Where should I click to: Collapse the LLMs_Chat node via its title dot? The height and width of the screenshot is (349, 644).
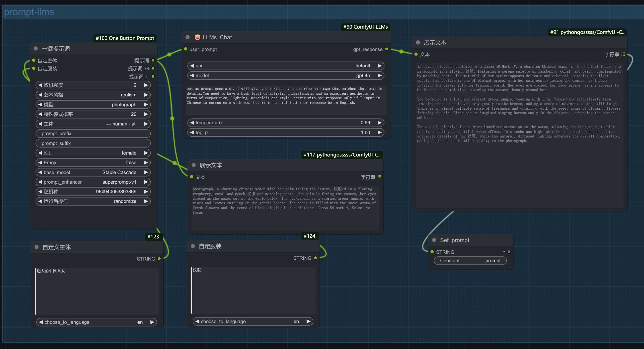point(187,37)
